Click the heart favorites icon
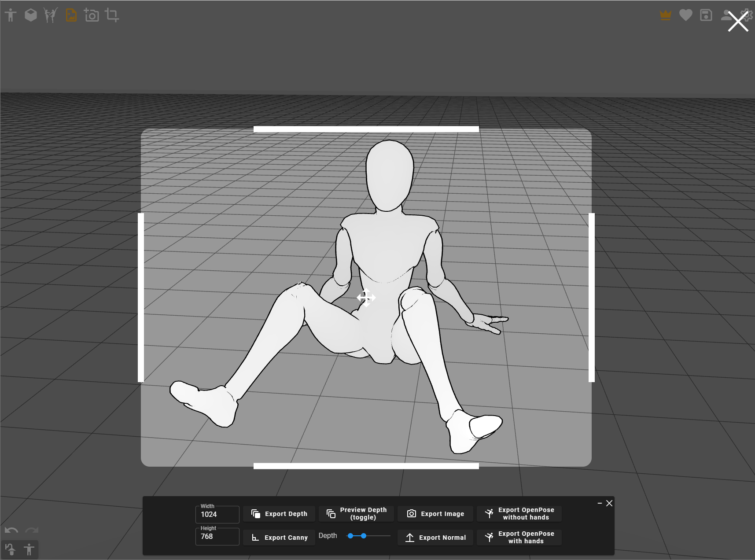Viewport: 755px width, 560px height. tap(685, 15)
